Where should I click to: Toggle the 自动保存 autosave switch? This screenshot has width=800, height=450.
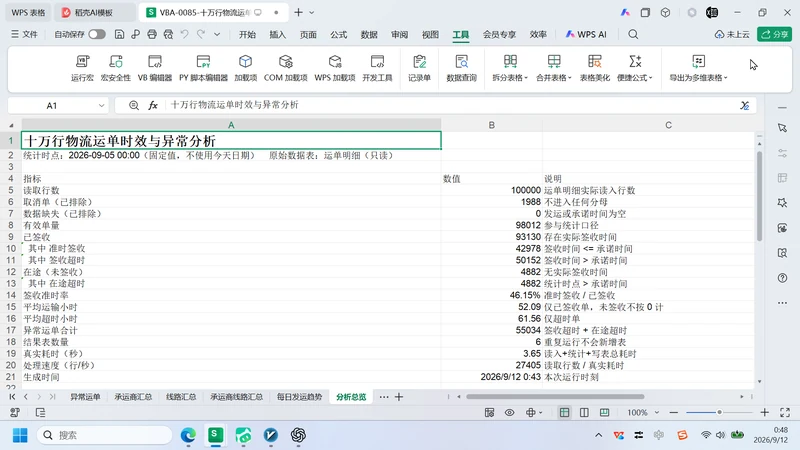97,34
